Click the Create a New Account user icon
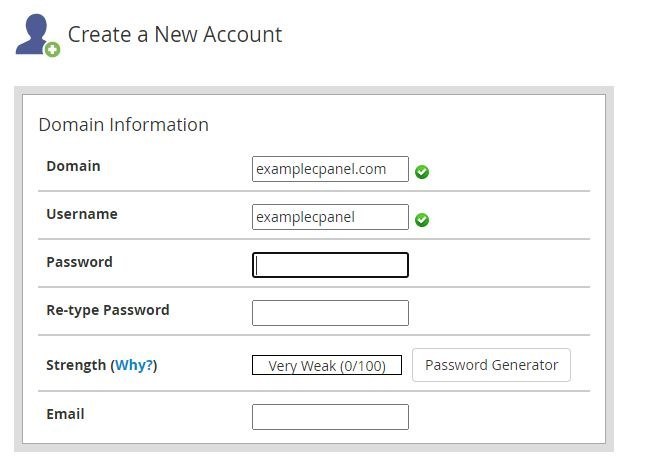652x461 pixels. pyautogui.click(x=35, y=34)
